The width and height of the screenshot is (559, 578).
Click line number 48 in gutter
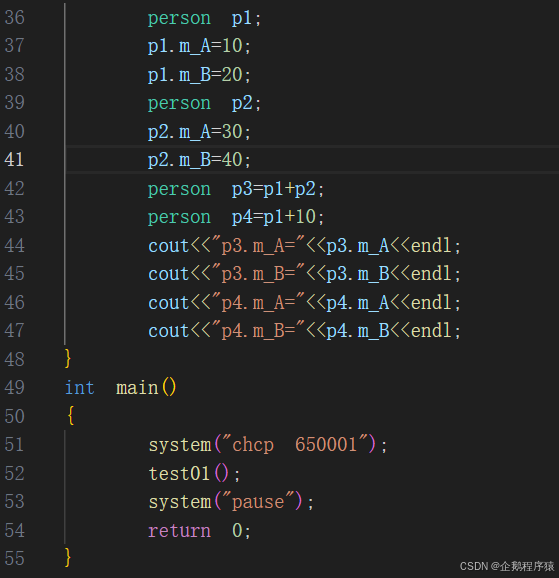pyautogui.click(x=14, y=360)
